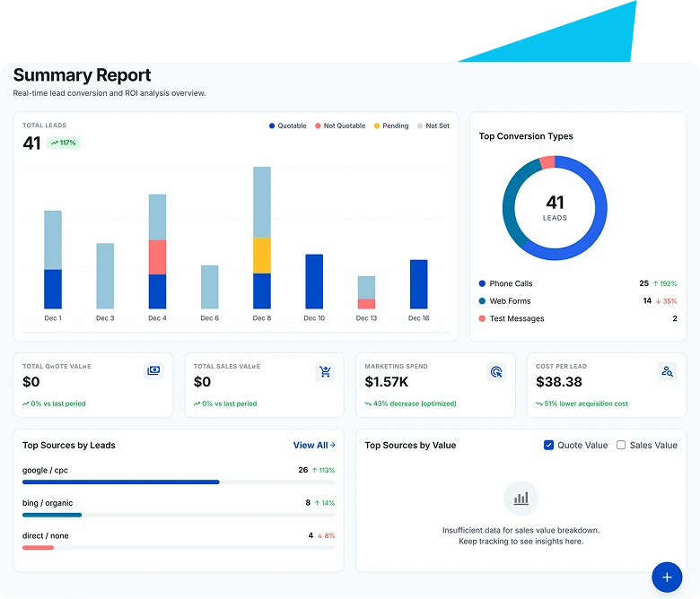Toggle the Not Set legend item
This screenshot has width=700, height=599.
point(433,126)
